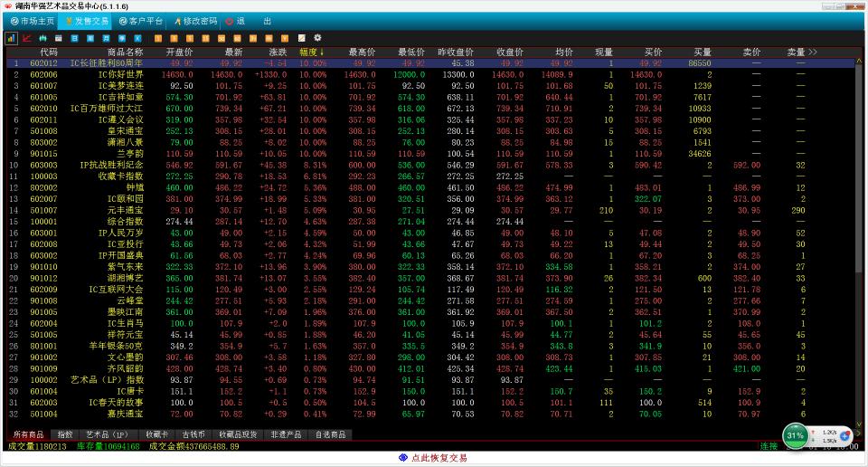Select row 嘉庆通宝
Screen dimensions: 868x467
pos(430,414)
